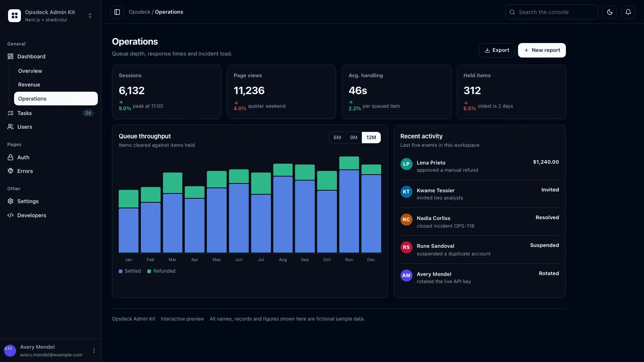The width and height of the screenshot is (644, 362).
Task: Toggle the sidebar panel icon
Action: [x=117, y=12]
